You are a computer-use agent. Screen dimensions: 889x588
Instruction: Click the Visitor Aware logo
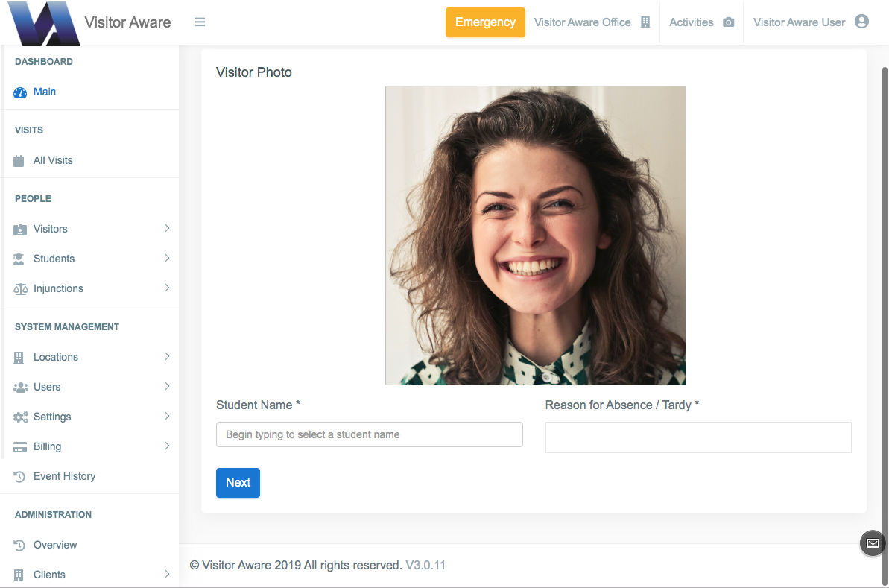click(44, 23)
